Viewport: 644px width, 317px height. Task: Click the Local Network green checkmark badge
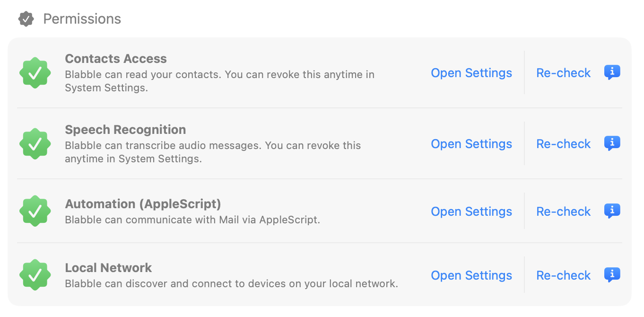[35, 274]
